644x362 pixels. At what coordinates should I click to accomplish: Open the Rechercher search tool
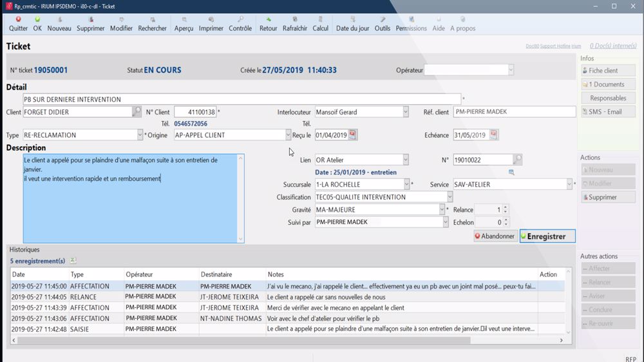[x=153, y=24]
